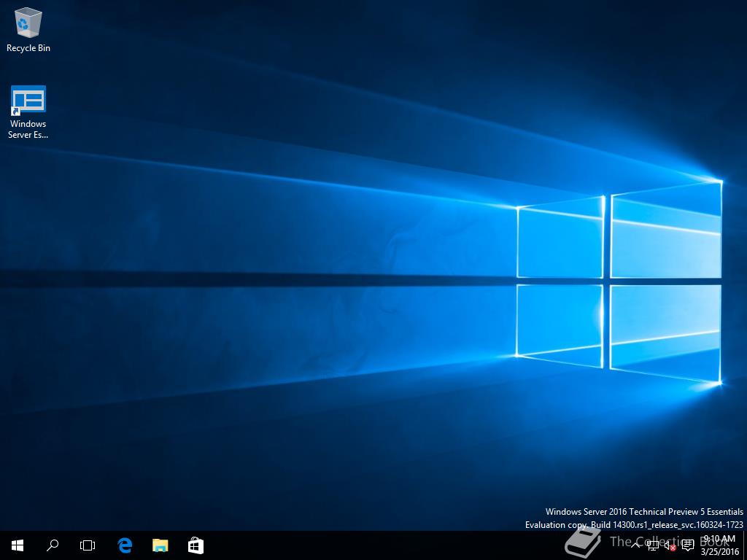Launch Microsoft Edge from the taskbar
The image size is (747, 560).
pyautogui.click(x=125, y=545)
